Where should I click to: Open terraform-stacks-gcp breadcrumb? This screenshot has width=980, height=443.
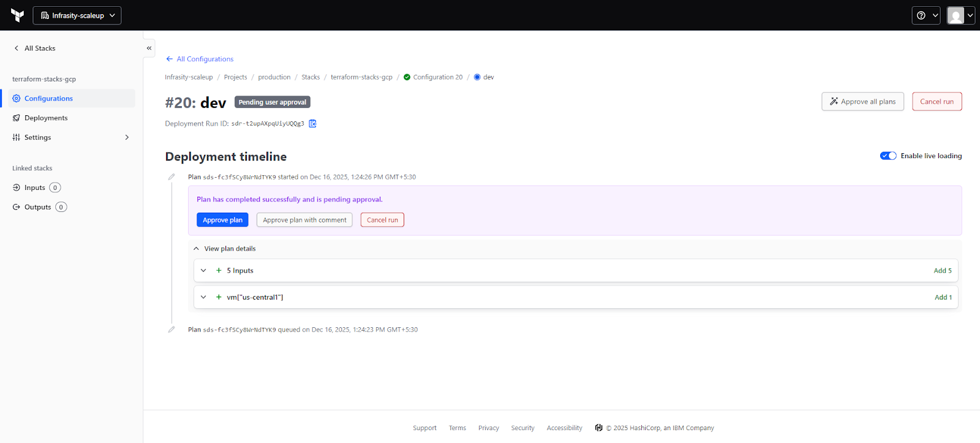click(361, 77)
